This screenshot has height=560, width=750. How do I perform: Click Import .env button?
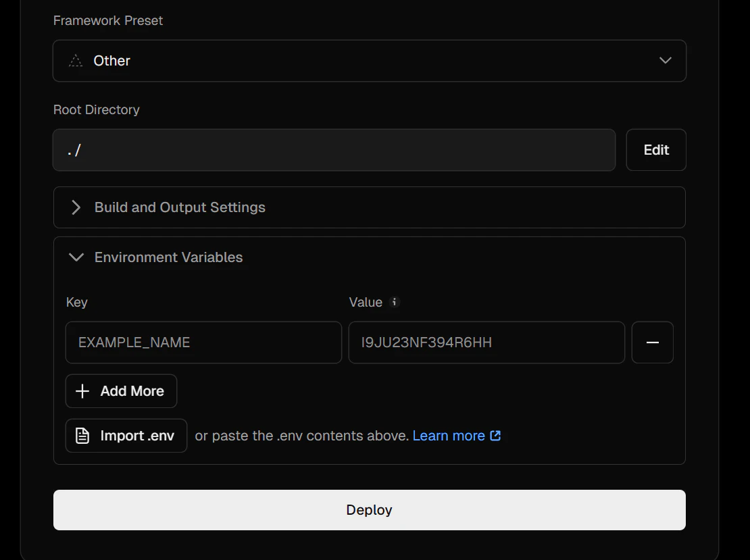pos(126,436)
